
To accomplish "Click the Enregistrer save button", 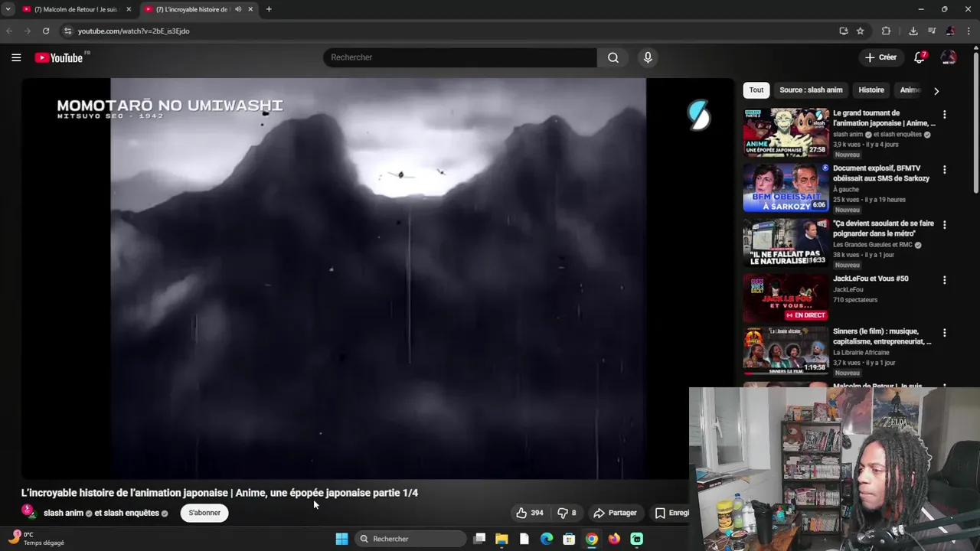I will coord(671,513).
